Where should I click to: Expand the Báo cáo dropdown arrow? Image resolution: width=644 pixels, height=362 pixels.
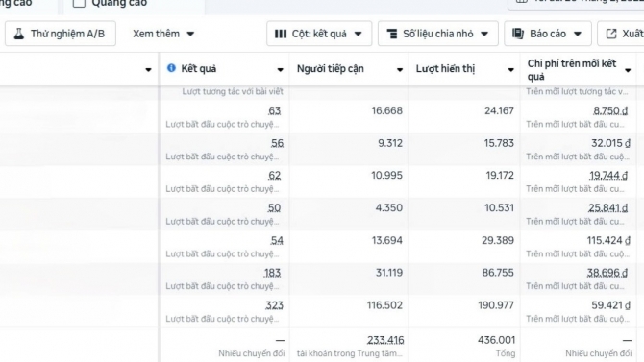(x=578, y=34)
